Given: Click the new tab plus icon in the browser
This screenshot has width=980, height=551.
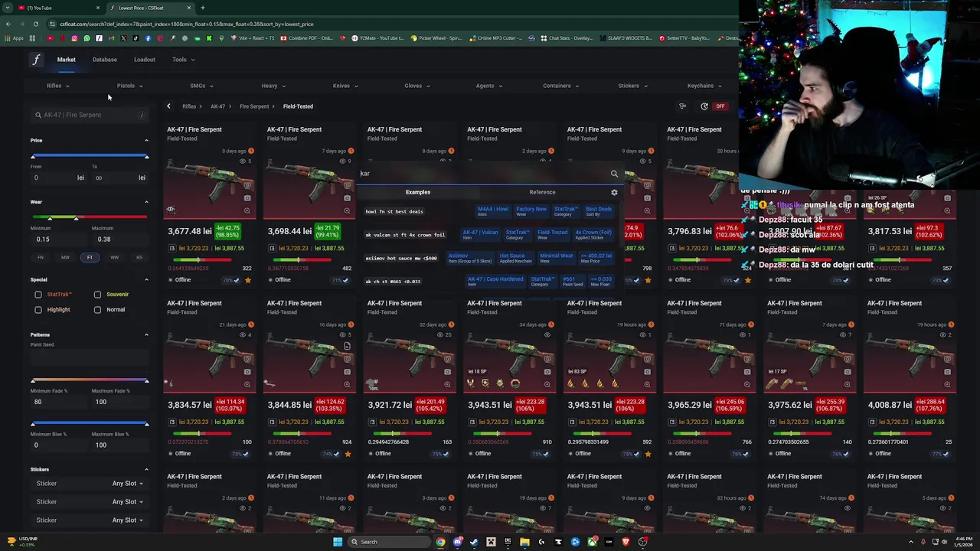Looking at the screenshot, I should [x=202, y=8].
